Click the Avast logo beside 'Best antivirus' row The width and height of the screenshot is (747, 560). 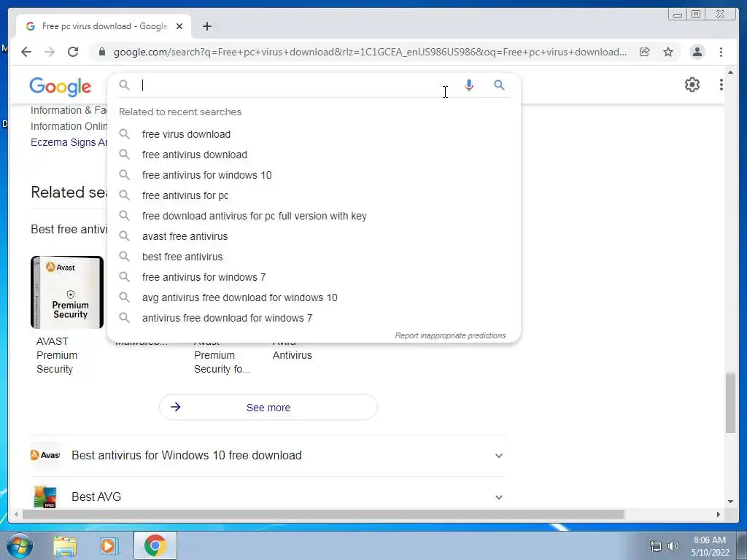point(45,455)
